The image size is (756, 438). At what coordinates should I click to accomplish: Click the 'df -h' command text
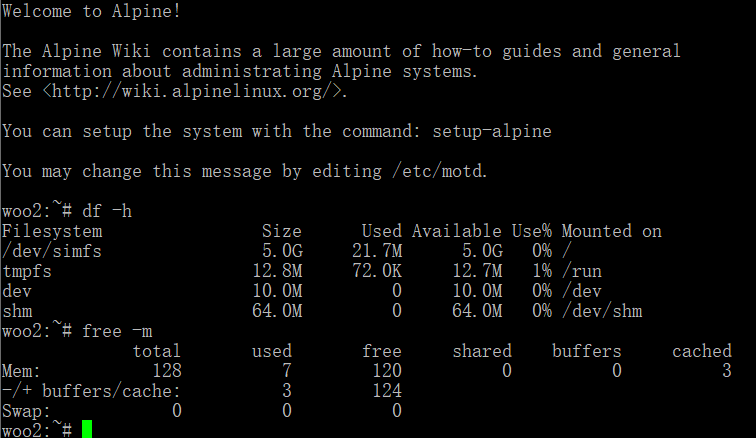107,211
